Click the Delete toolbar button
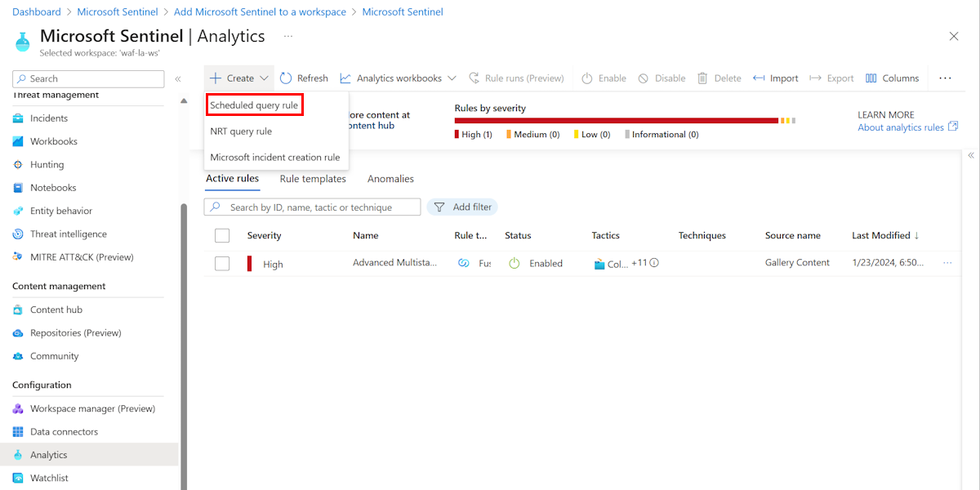This screenshot has height=490, width=980. coord(719,78)
